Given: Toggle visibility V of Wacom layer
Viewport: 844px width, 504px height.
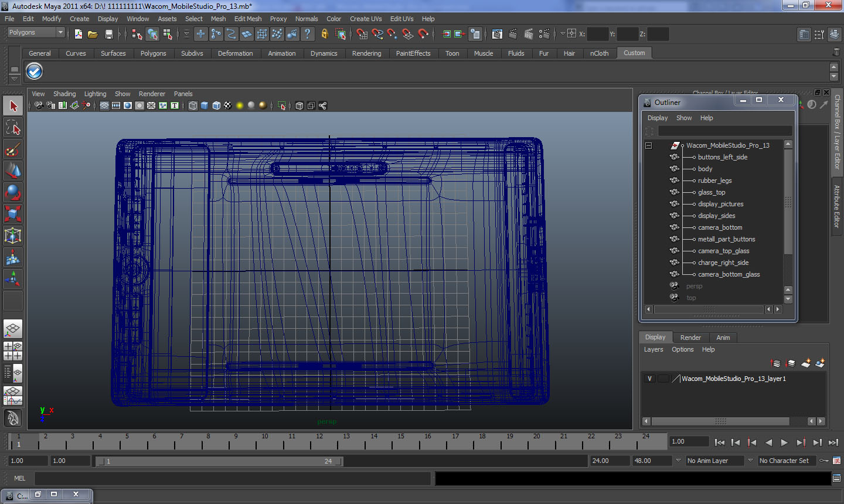Looking at the screenshot, I should click(x=649, y=379).
